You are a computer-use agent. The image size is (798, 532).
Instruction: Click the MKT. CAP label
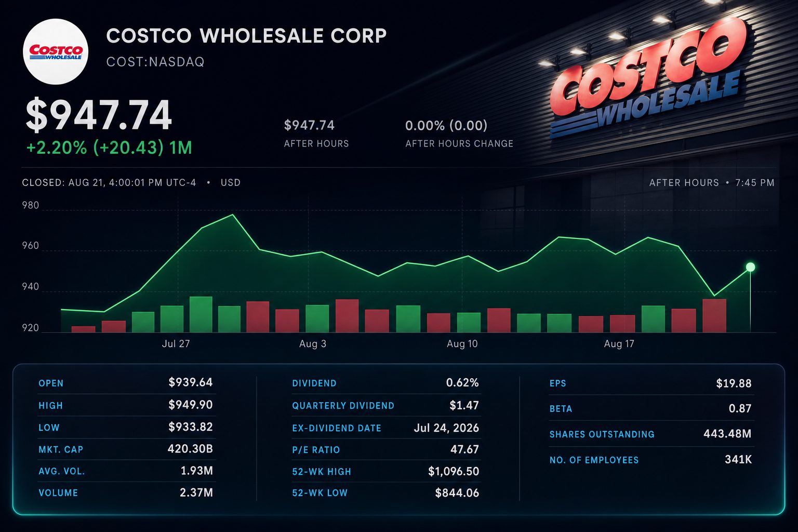[x=61, y=450]
